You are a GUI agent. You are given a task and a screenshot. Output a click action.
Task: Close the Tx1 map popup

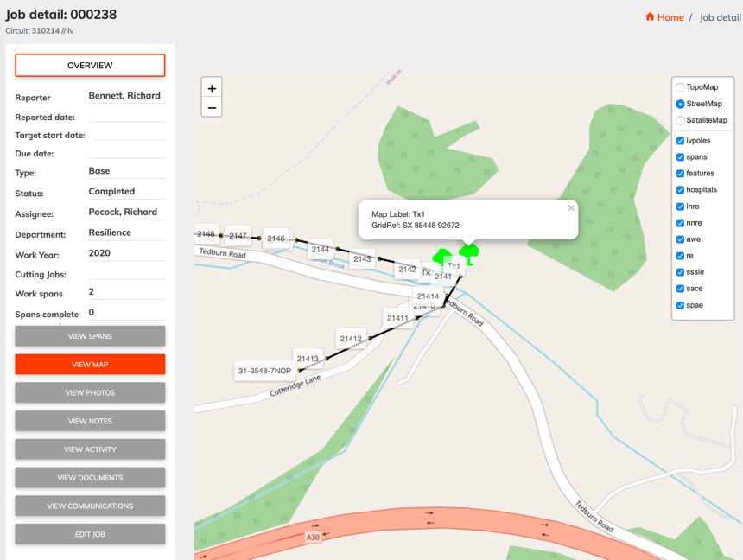(x=570, y=208)
